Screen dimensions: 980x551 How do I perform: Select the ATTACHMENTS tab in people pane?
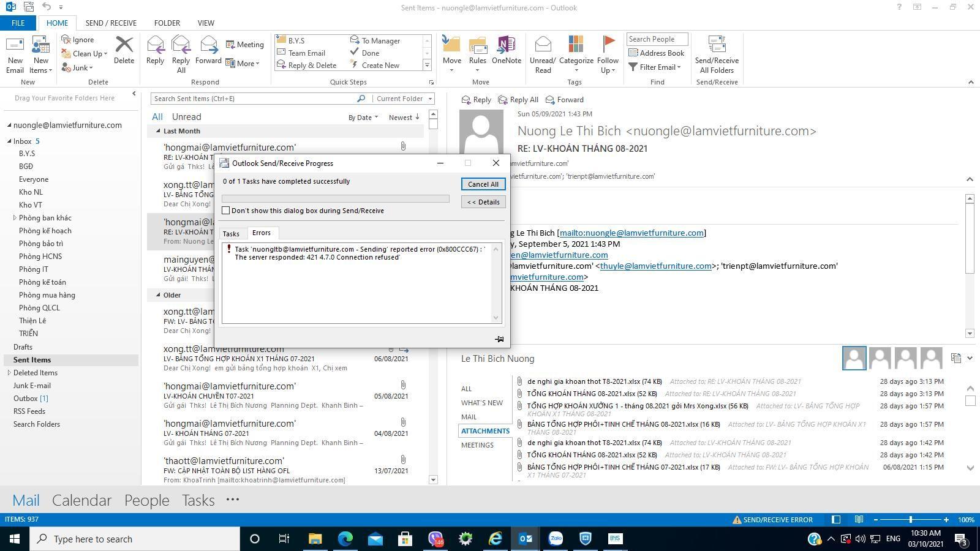(485, 431)
